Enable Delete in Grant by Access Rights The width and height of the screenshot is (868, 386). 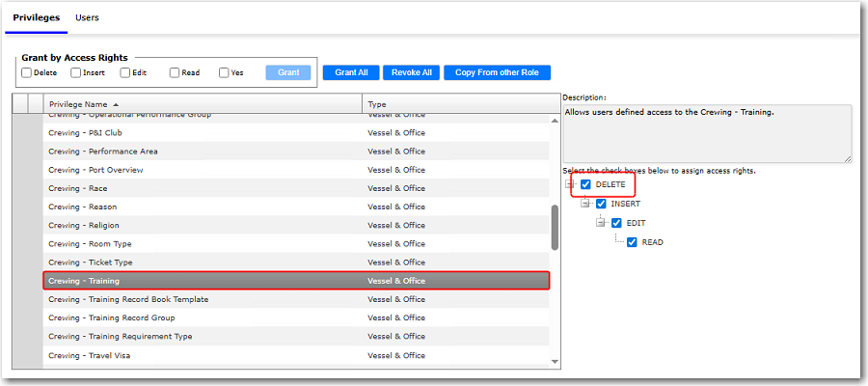click(x=27, y=72)
